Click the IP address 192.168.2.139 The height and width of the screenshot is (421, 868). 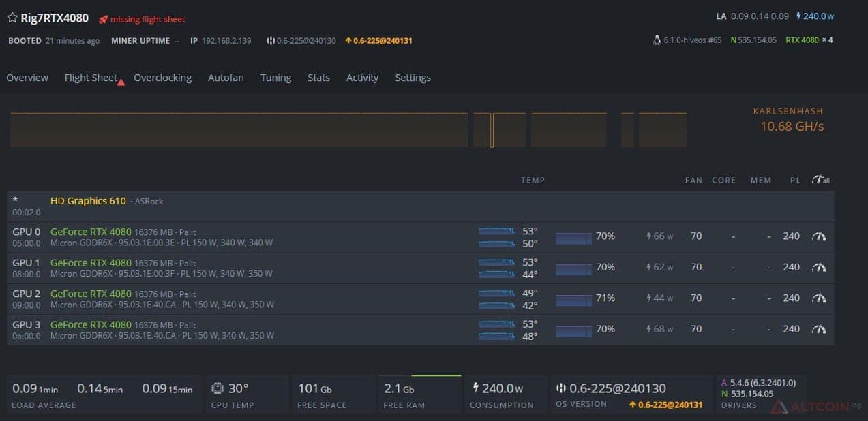pyautogui.click(x=226, y=40)
